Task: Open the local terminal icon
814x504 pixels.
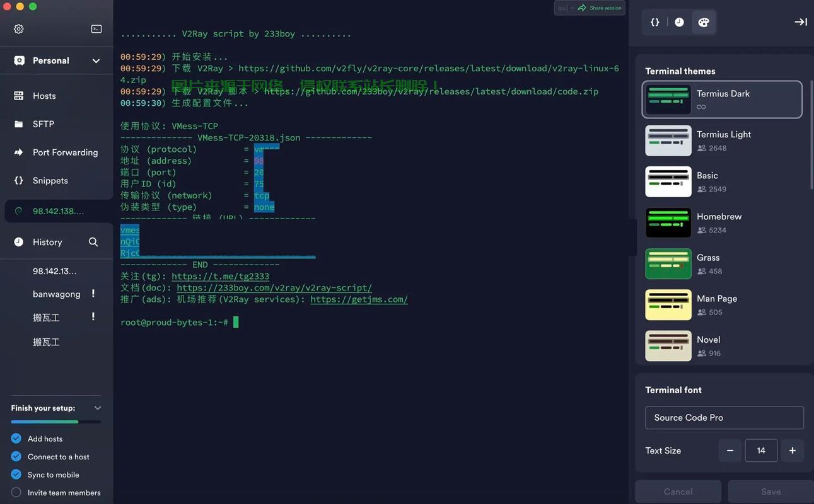Action: click(96, 29)
